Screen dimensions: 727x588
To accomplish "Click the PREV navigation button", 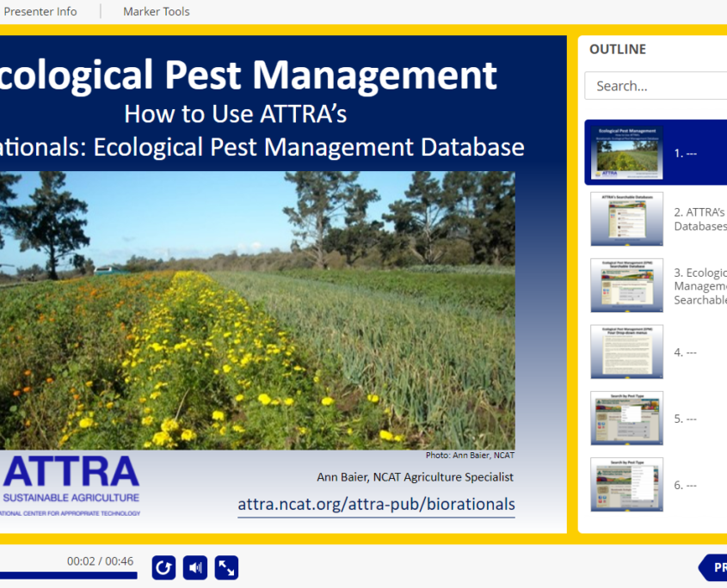I will coord(714,567).
